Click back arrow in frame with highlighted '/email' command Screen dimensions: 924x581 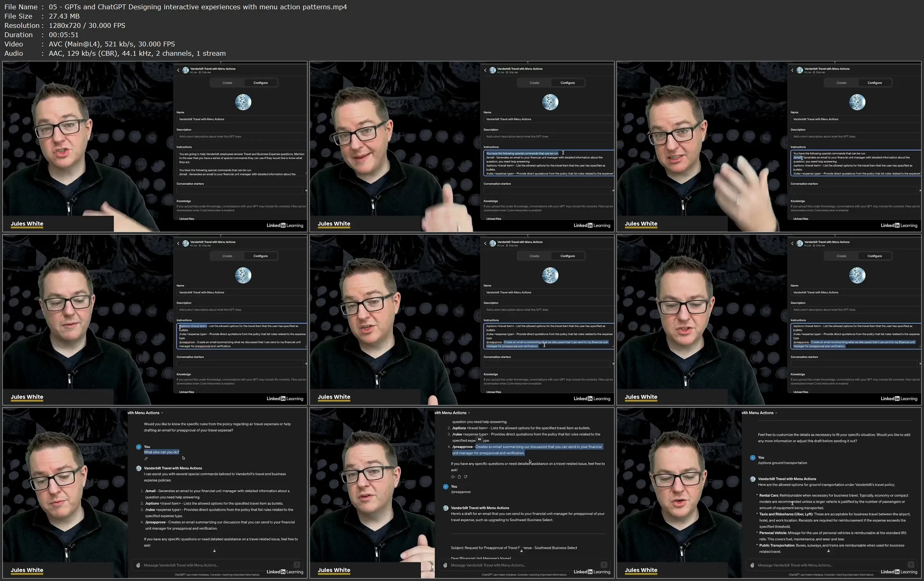point(792,70)
